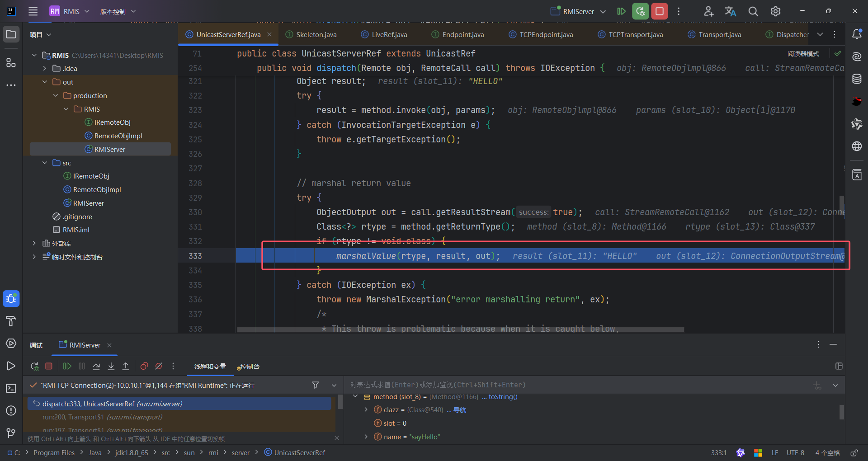This screenshot has width=868, height=461.
Task: Open Search Everywhere magnifier
Action: [753, 11]
